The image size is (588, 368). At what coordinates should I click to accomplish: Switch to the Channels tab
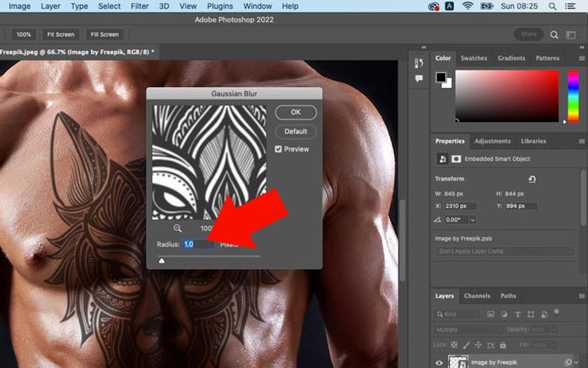click(477, 296)
